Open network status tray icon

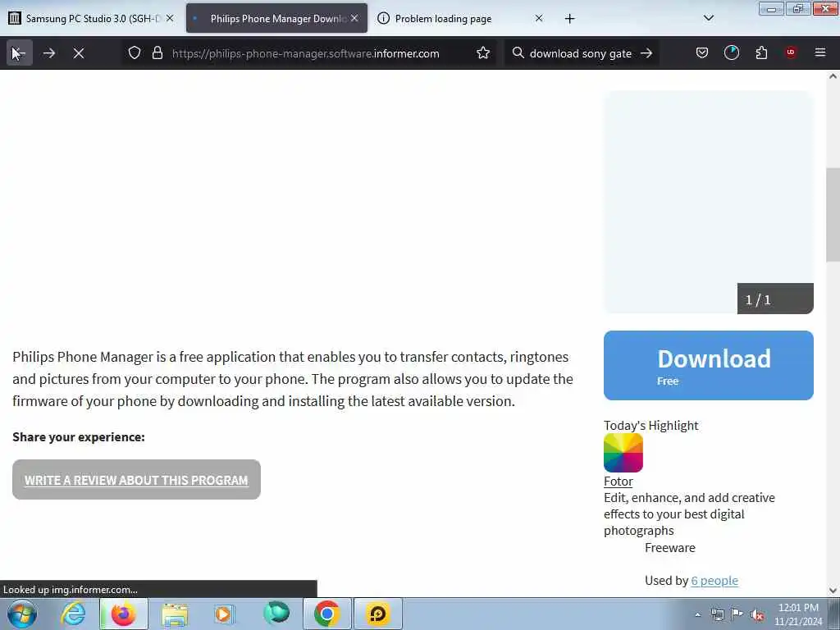pos(717,615)
